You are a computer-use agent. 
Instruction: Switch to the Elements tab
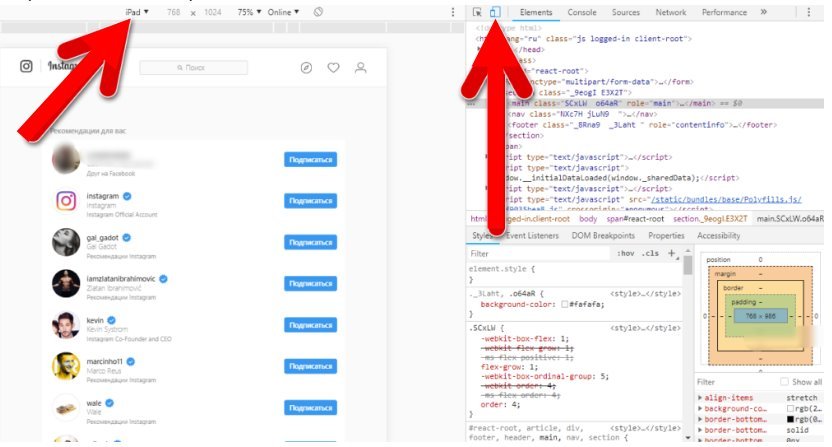tap(536, 12)
